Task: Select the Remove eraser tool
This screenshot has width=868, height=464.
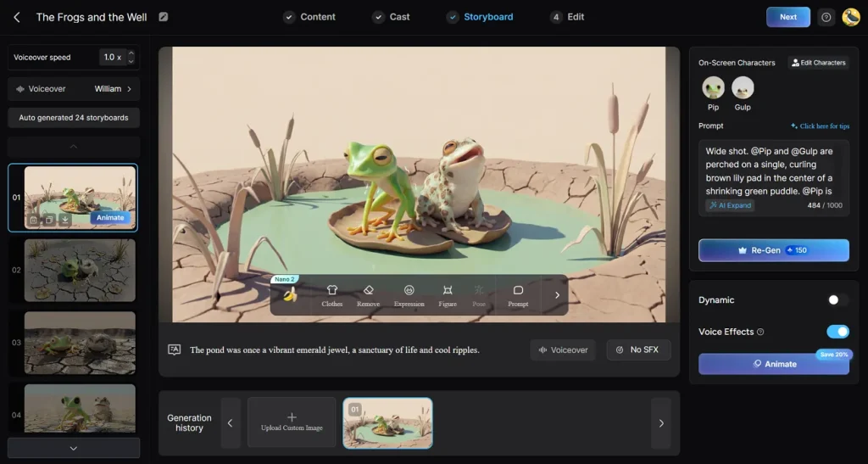Action: pos(368,296)
